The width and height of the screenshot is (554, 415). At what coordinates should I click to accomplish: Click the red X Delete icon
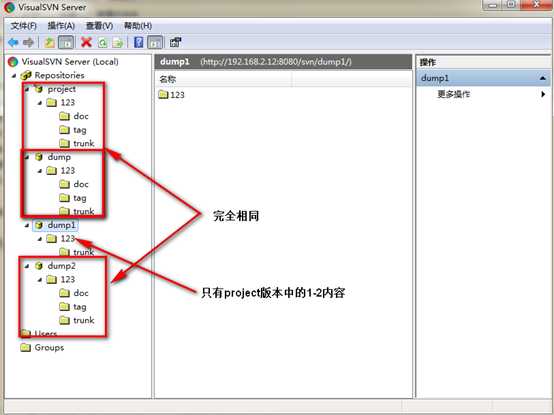pos(86,42)
